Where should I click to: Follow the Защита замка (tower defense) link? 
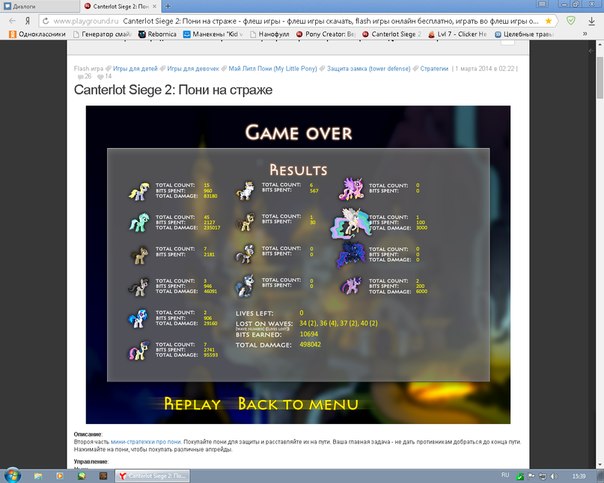[x=369, y=69]
